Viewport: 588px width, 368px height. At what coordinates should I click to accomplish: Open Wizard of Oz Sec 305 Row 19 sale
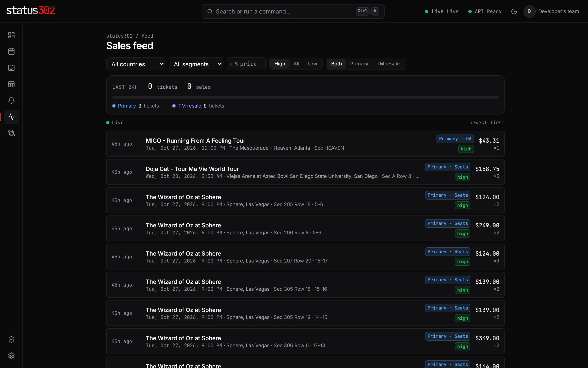pyautogui.click(x=305, y=313)
